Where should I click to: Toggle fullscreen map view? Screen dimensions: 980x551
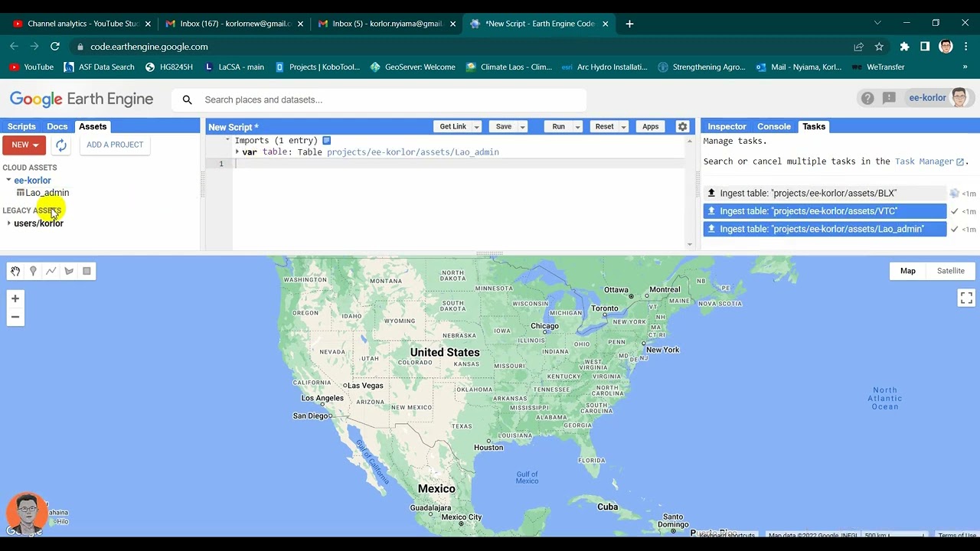pos(966,298)
